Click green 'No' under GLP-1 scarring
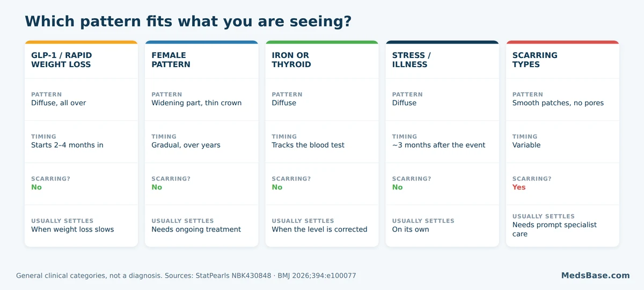Viewport: 644px width, 290px height. pyautogui.click(x=36, y=187)
